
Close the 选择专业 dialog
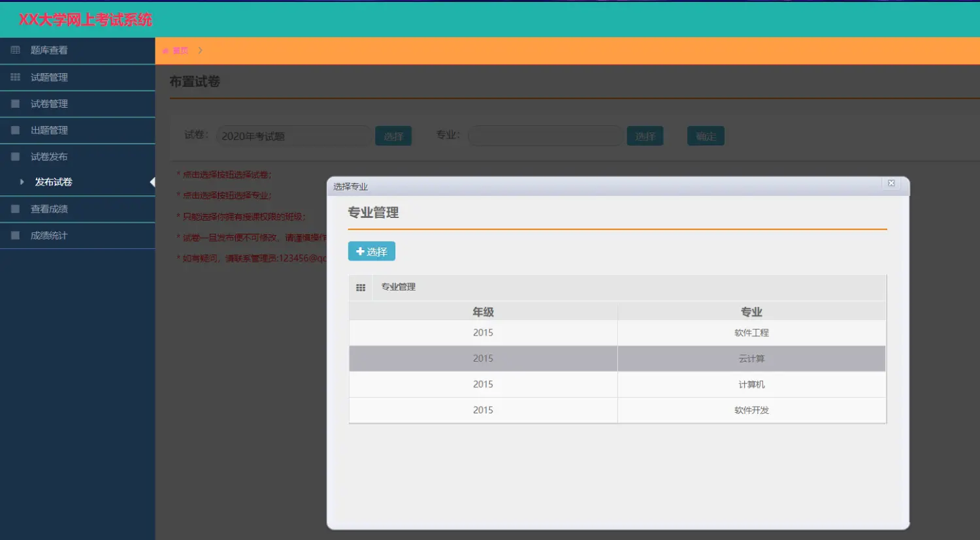pyautogui.click(x=891, y=183)
